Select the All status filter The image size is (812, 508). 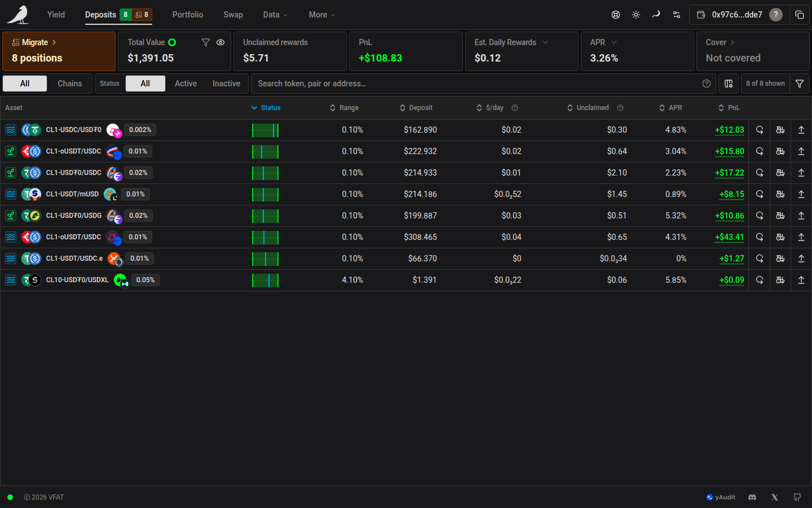tap(145, 84)
